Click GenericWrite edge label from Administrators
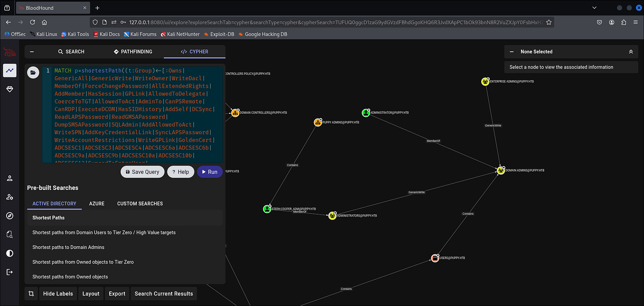 [x=416, y=192]
